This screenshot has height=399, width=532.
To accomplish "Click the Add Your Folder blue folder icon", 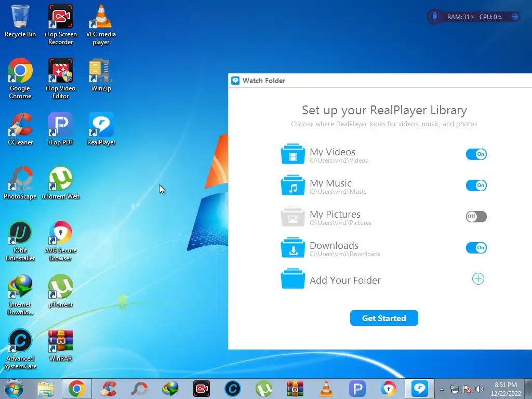I will click(293, 279).
